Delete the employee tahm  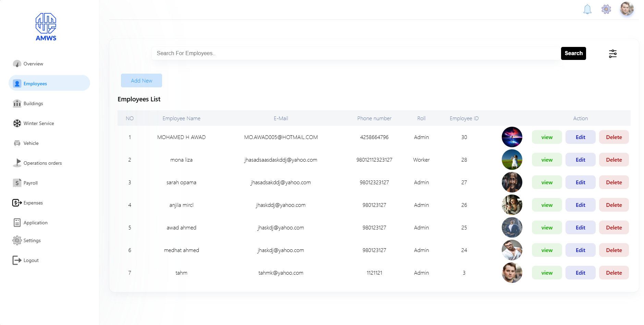click(613, 273)
